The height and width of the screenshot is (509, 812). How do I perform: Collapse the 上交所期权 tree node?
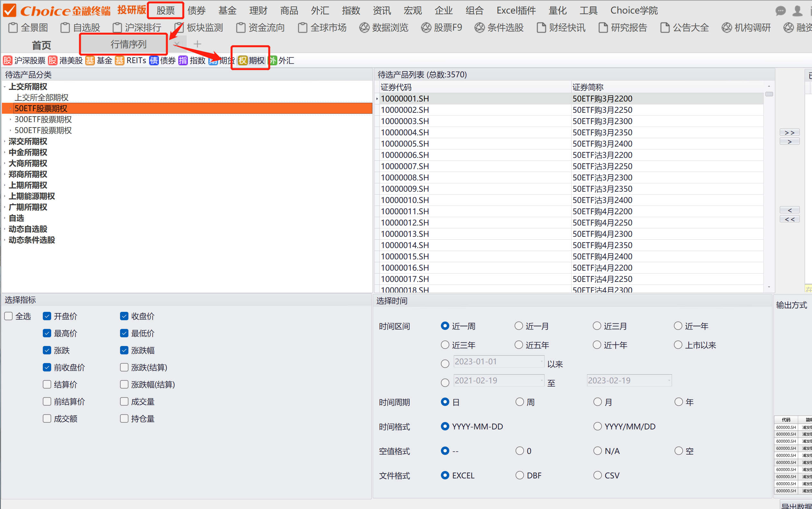click(x=5, y=87)
